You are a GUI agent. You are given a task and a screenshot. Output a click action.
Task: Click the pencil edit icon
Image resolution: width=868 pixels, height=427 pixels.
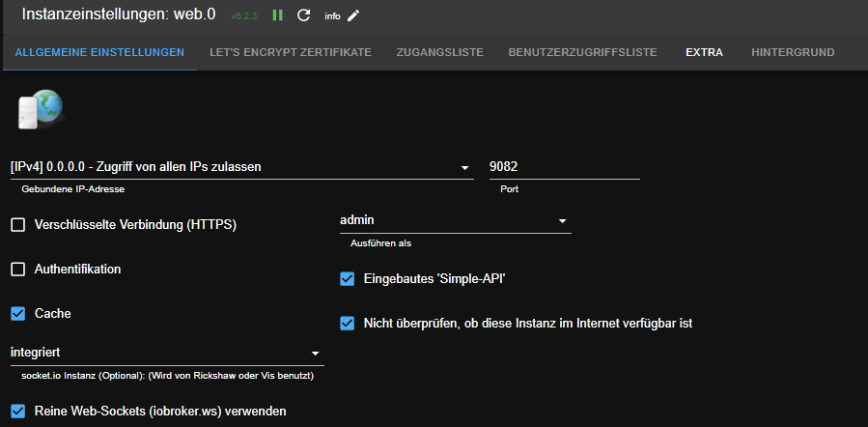pos(353,15)
